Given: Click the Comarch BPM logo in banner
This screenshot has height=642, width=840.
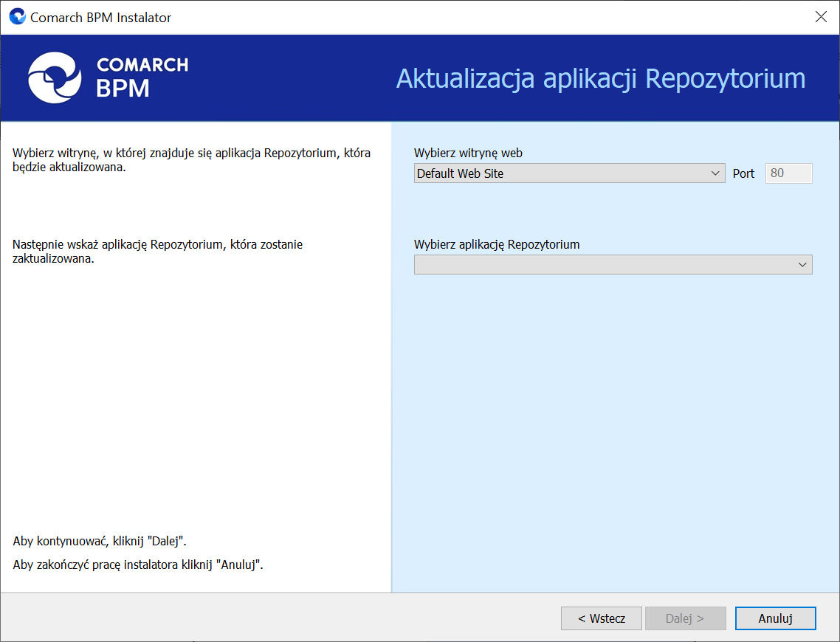Looking at the screenshot, I should coord(109,77).
